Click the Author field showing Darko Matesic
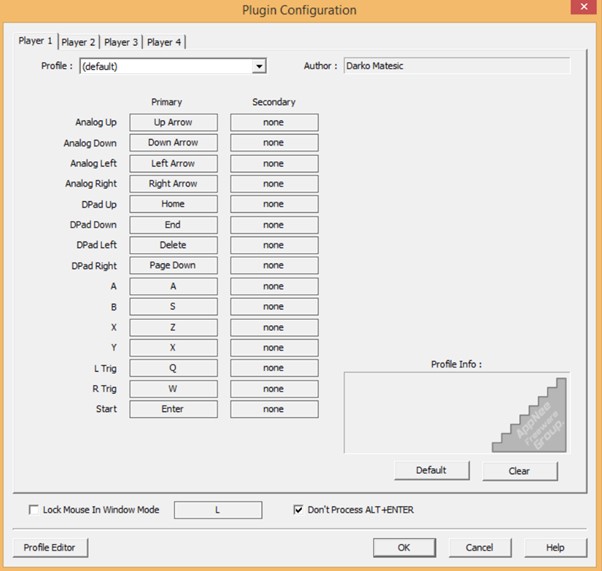This screenshot has height=571, width=602. click(x=457, y=66)
